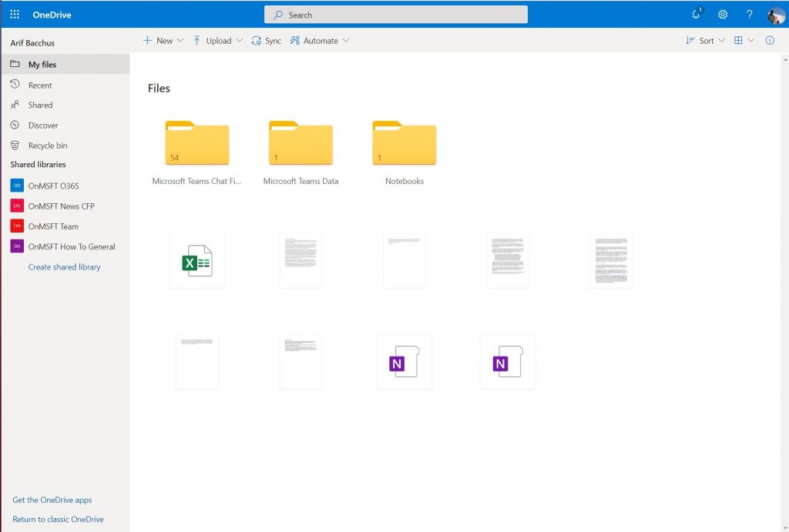The width and height of the screenshot is (789, 532).
Task: Click Get the OneDrive apps link
Action: click(x=52, y=500)
